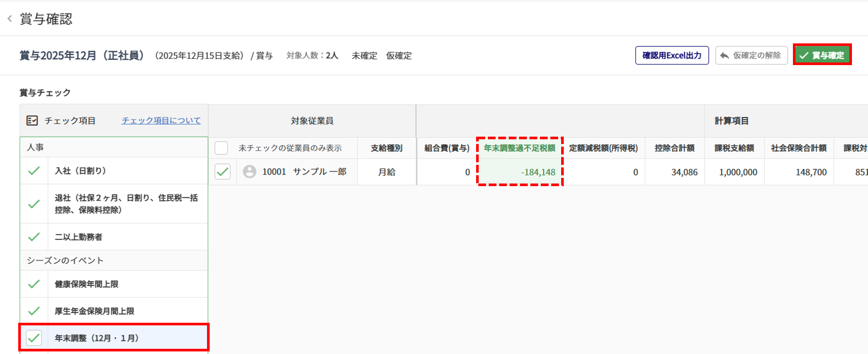The width and height of the screenshot is (868, 354).
Task: Enable 未チェックの従業員のみ表示 checkbox
Action: pyautogui.click(x=221, y=148)
